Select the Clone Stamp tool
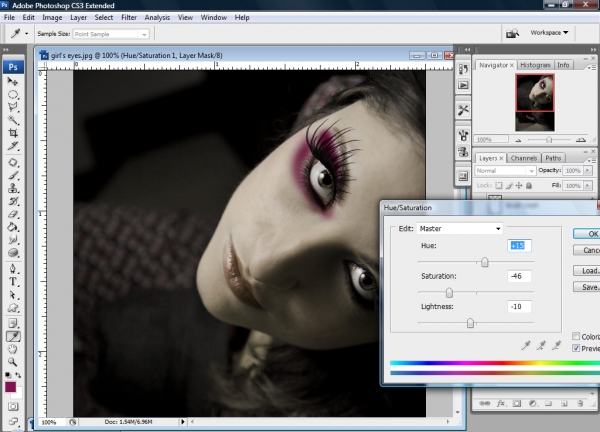600x432 pixels. click(13, 188)
